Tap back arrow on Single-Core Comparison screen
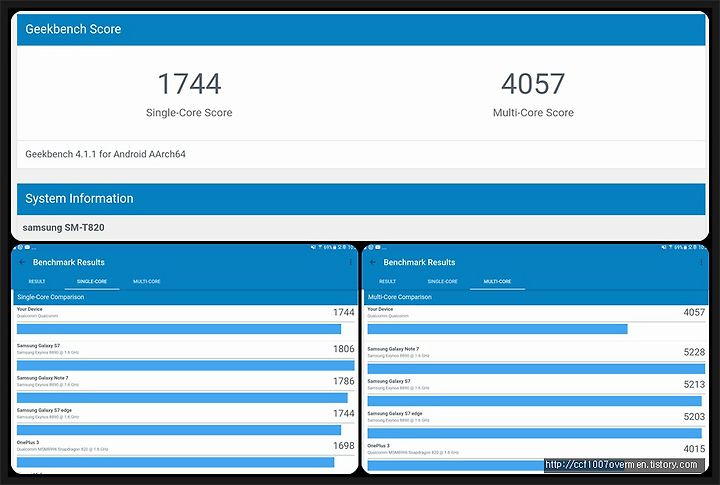Image resolution: width=720 pixels, height=485 pixels. click(x=22, y=262)
